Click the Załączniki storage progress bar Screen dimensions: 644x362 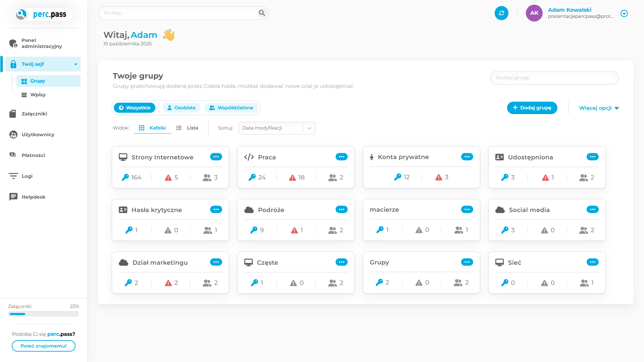tap(44, 314)
